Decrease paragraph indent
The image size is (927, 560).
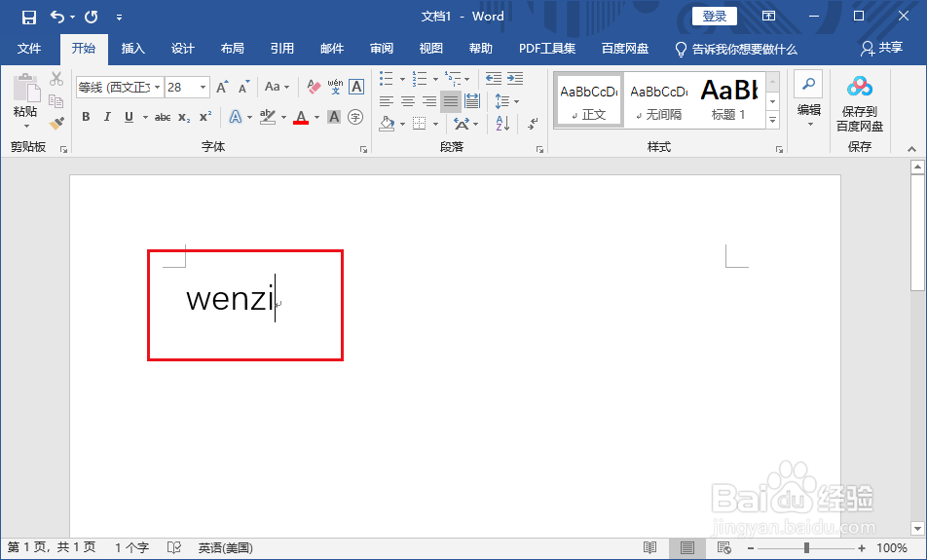(x=494, y=78)
